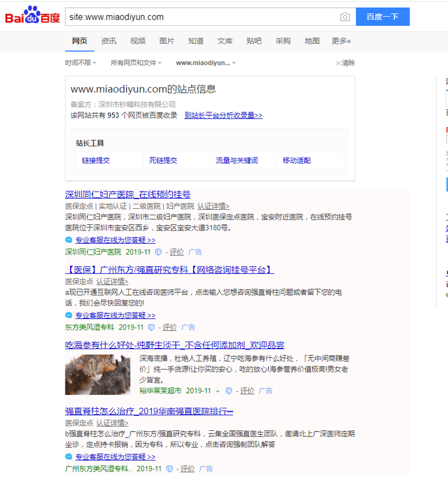Open the 采购 tab
This screenshot has width=448, height=489.
tap(283, 41)
